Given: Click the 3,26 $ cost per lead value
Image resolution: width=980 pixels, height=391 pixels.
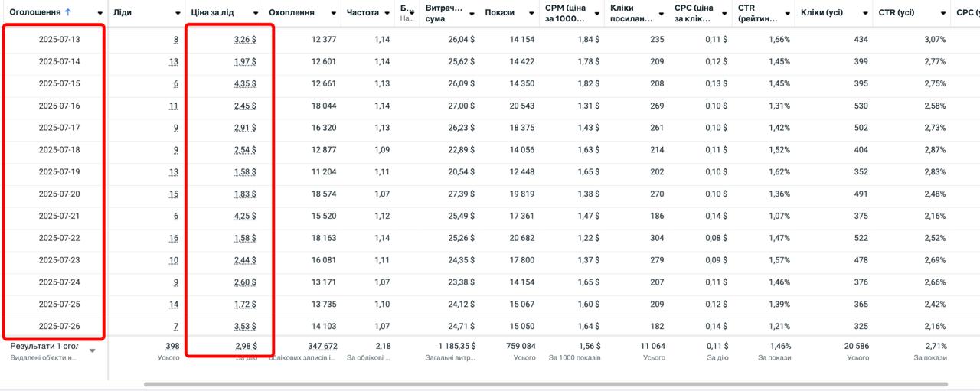Looking at the screenshot, I should click(245, 39).
